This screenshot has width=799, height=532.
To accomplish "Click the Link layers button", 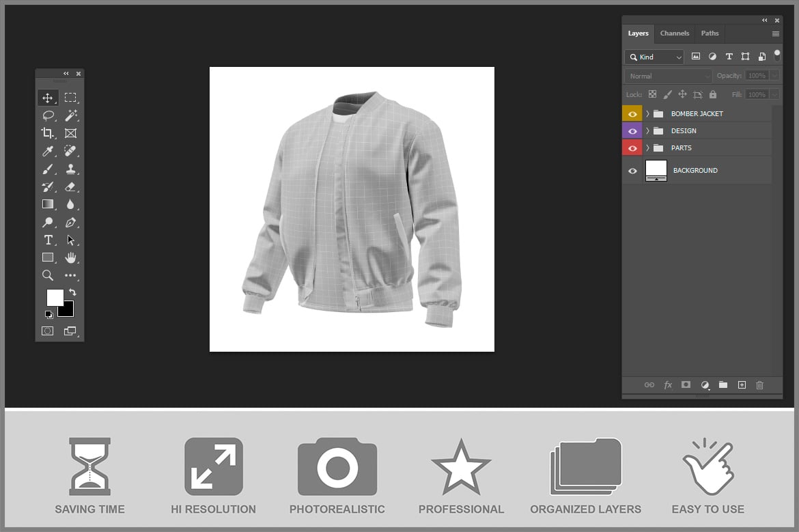I will click(649, 385).
